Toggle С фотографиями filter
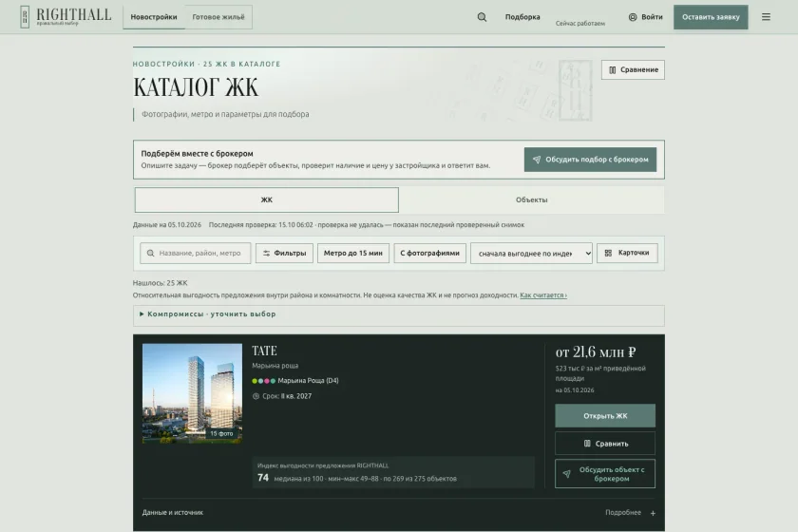 click(429, 253)
